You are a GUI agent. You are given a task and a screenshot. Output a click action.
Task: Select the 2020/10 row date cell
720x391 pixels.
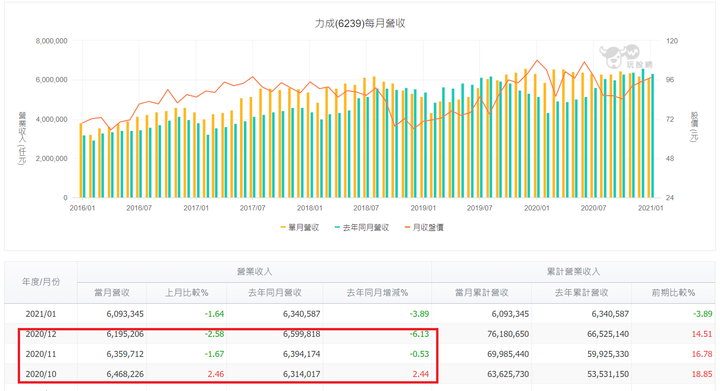[41, 374]
